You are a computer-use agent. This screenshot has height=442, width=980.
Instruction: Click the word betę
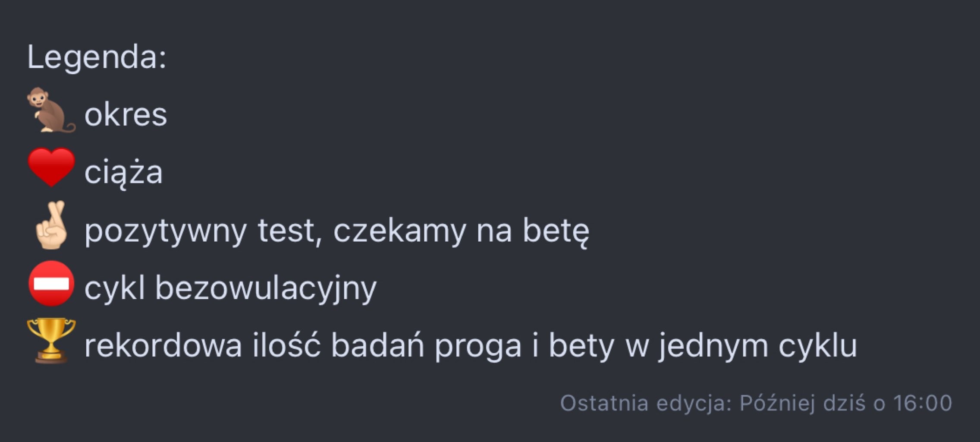556,230
